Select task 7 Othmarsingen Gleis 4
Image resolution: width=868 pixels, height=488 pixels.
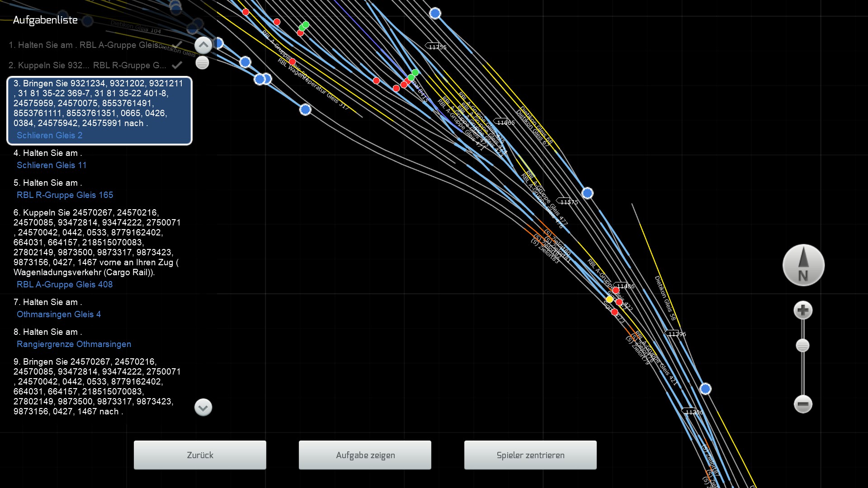(x=59, y=314)
